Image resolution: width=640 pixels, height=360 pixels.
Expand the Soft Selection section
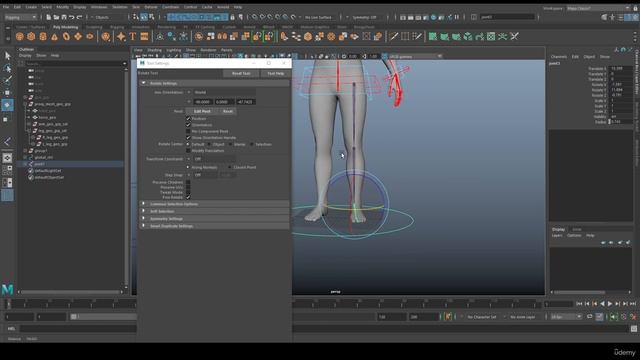(x=143, y=211)
